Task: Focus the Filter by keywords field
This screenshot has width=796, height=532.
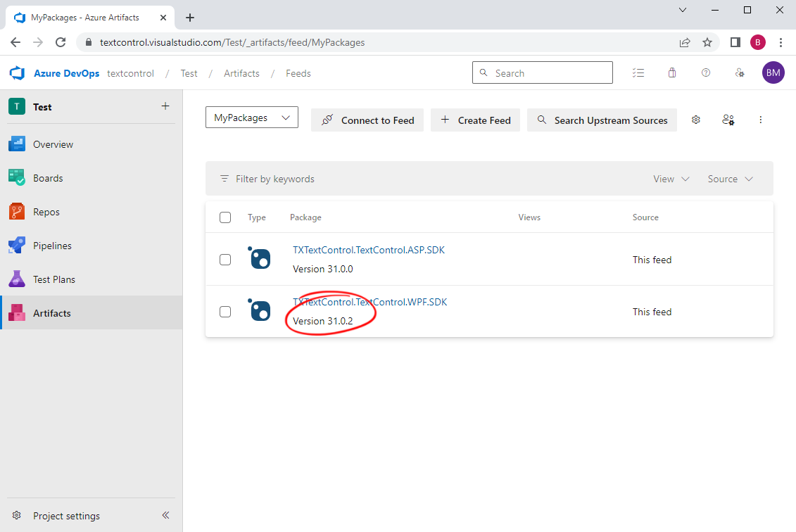Action: [274, 179]
